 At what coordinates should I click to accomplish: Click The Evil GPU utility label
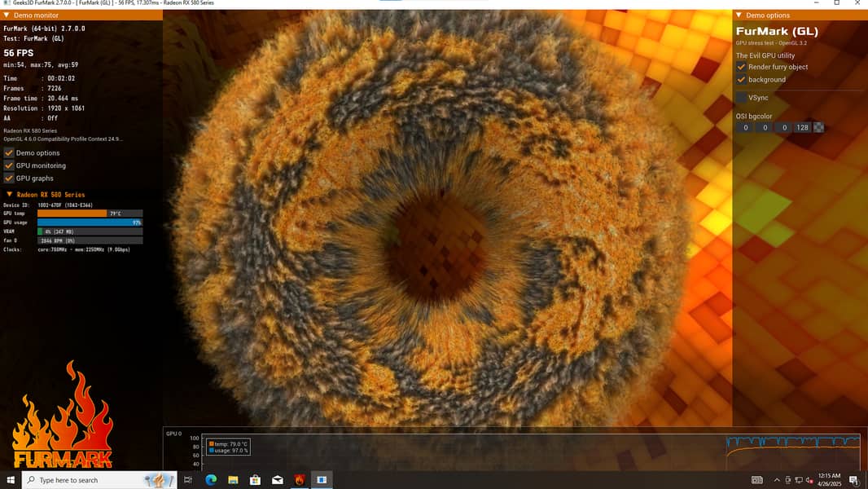click(x=765, y=55)
